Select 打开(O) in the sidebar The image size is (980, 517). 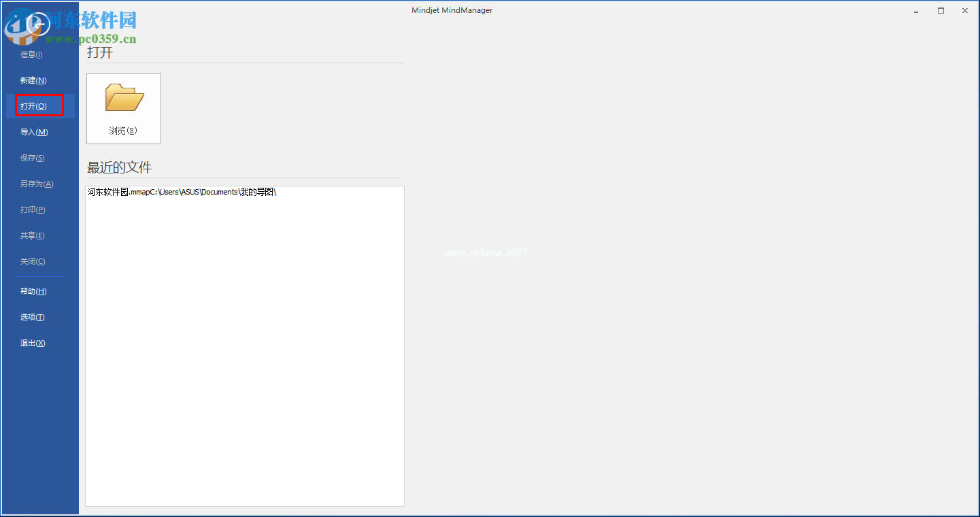click(x=33, y=106)
